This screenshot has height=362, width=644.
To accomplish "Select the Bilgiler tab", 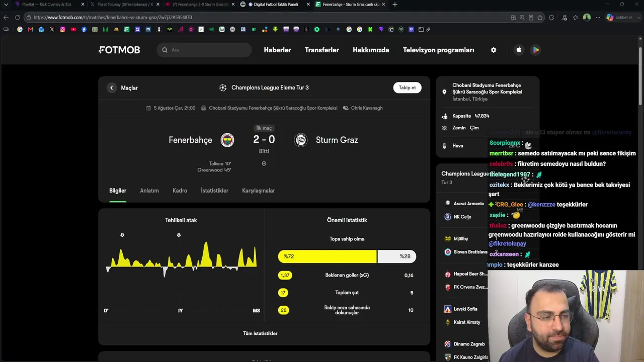I will click(118, 191).
